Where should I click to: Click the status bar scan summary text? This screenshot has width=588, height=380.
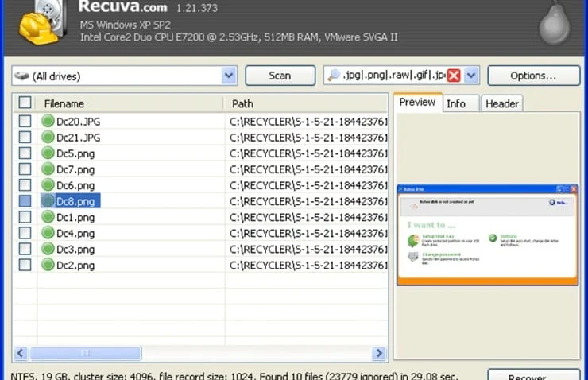(234, 375)
